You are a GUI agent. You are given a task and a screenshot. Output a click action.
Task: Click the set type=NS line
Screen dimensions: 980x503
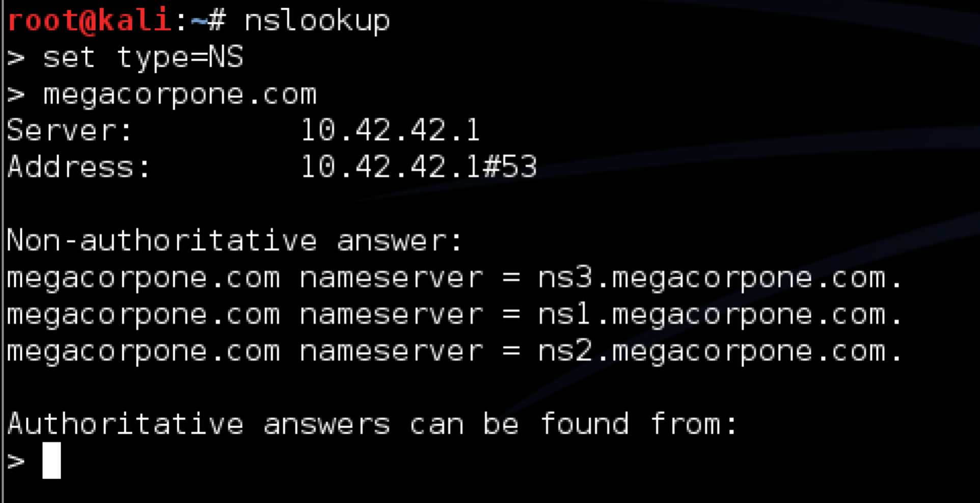coord(125,58)
